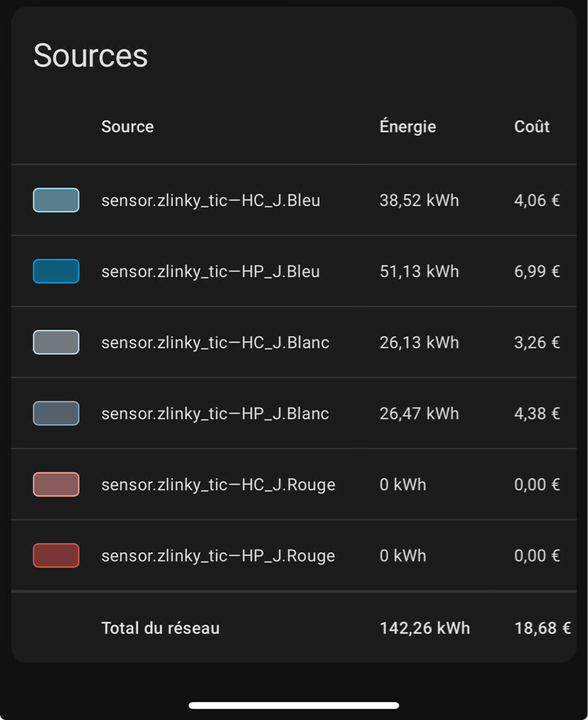Click the HC_J.Rouge color swatch

click(55, 484)
